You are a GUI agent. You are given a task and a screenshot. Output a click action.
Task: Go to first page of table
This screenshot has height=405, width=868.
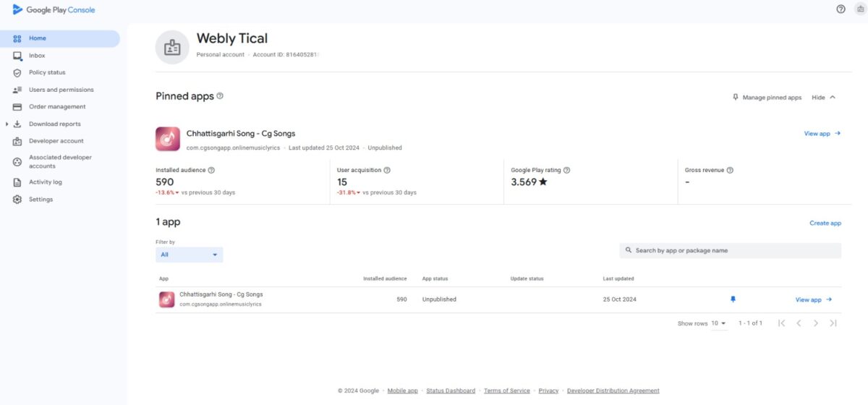point(781,323)
